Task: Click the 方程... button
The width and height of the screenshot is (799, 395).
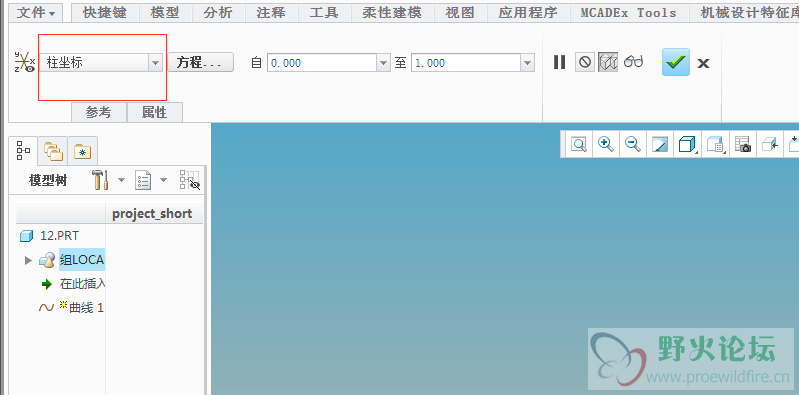Action: coord(200,63)
